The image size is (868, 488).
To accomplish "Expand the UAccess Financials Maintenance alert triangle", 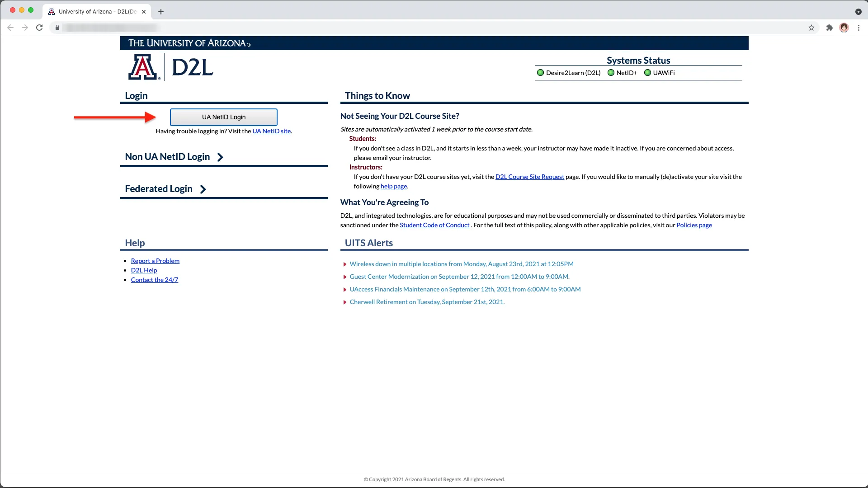I will (345, 290).
